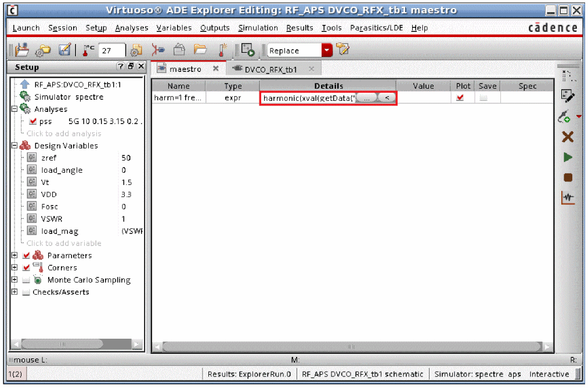
Task: Edit the harmonic expression Details field
Action: pyautogui.click(x=308, y=98)
